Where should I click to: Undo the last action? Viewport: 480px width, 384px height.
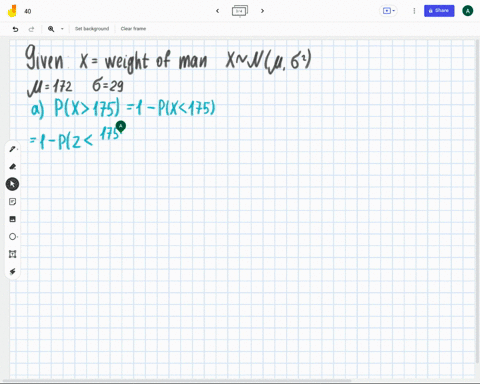(x=15, y=29)
